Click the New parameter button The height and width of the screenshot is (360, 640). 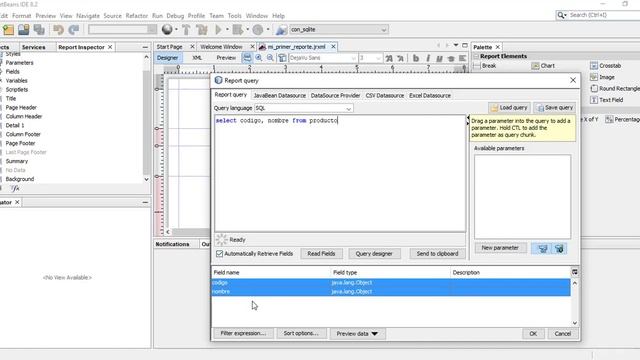[x=500, y=248]
